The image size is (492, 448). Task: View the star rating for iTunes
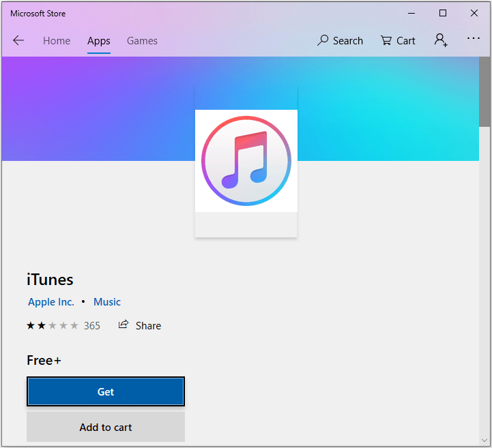click(x=53, y=326)
